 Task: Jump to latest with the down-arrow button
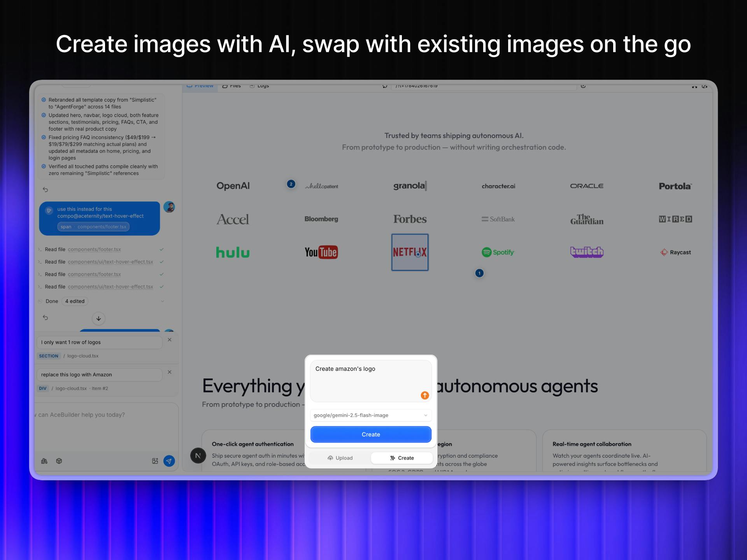coord(98,318)
